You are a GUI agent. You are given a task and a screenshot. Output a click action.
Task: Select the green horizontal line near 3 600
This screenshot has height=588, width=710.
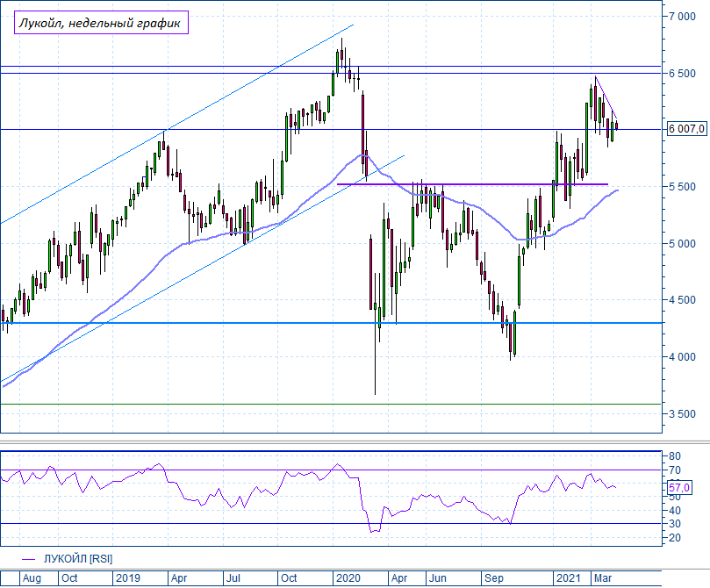[x=331, y=404]
